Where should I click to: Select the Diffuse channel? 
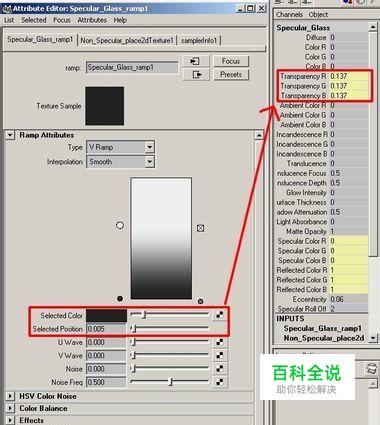click(x=322, y=37)
